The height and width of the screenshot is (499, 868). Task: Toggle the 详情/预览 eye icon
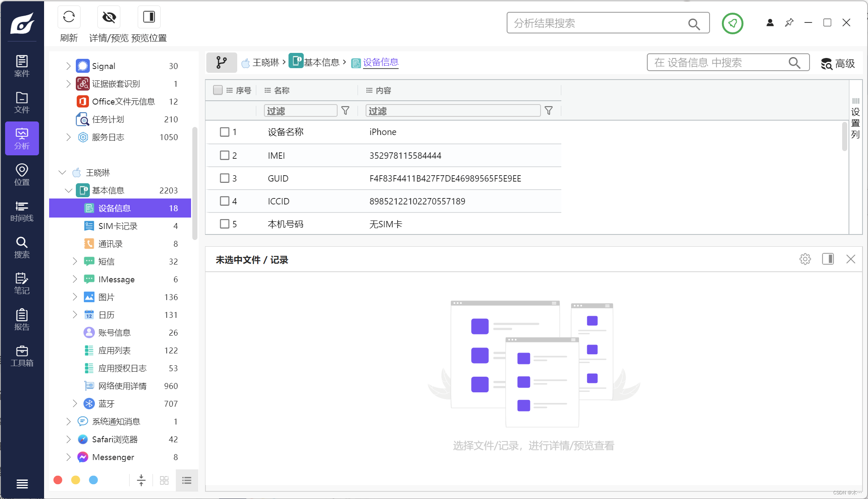click(x=109, y=17)
